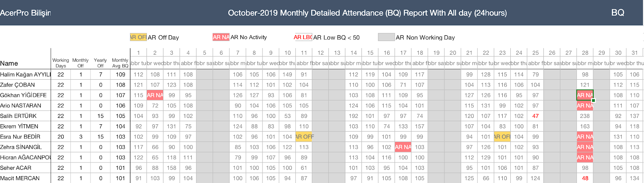Viewport: 644px width, 183px height.
Task: Click Zehra SİNANGİL's AR NA cell on day 17
Action: coord(403,147)
